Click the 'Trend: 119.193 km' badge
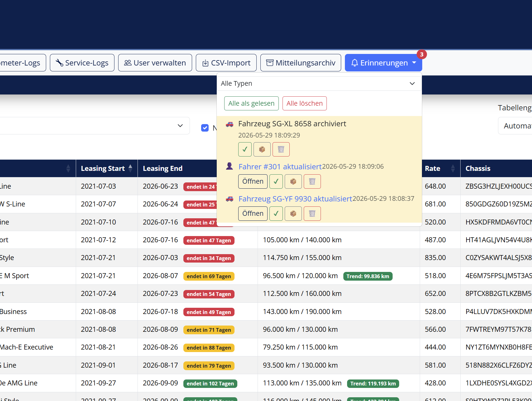Screen dimensions: 532x401 (373, 384)
